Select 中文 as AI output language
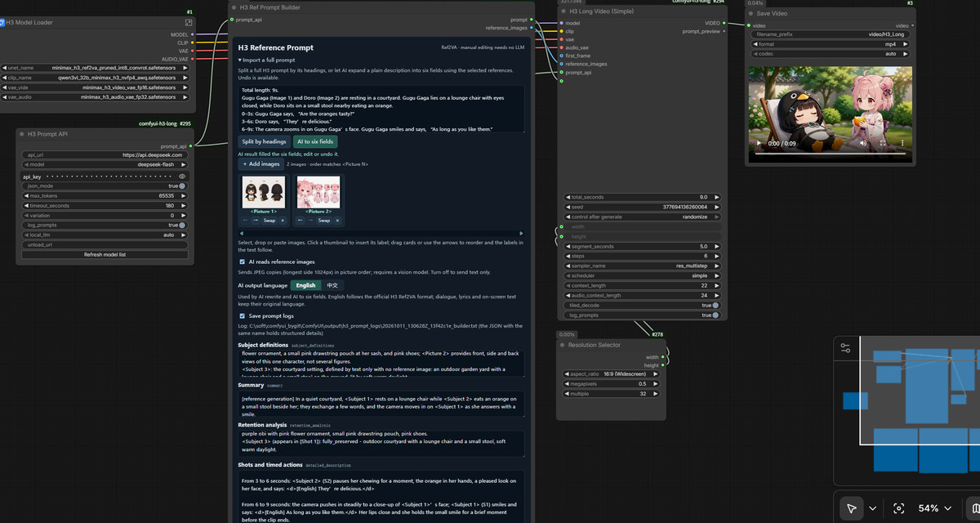Viewport: 980px width, 523px height. click(x=332, y=285)
